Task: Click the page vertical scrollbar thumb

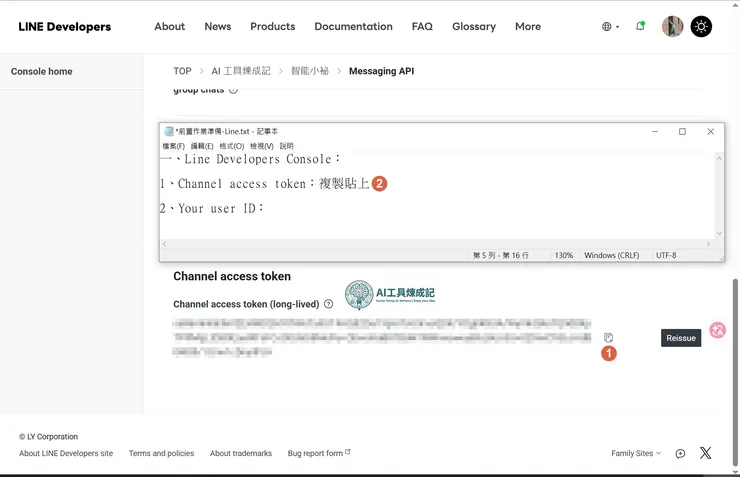Action: point(735,372)
